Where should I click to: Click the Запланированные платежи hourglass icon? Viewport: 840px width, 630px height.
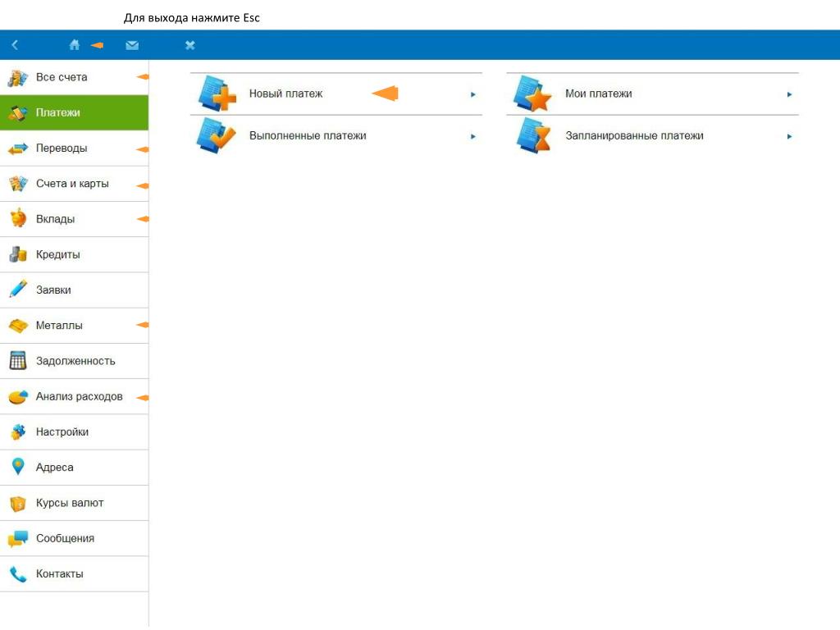(x=533, y=135)
